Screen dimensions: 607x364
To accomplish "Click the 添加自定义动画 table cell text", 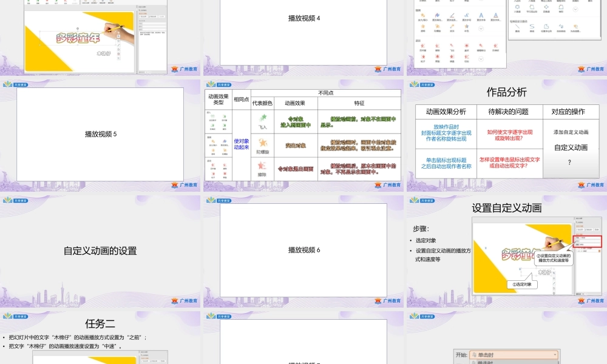I will (571, 132).
